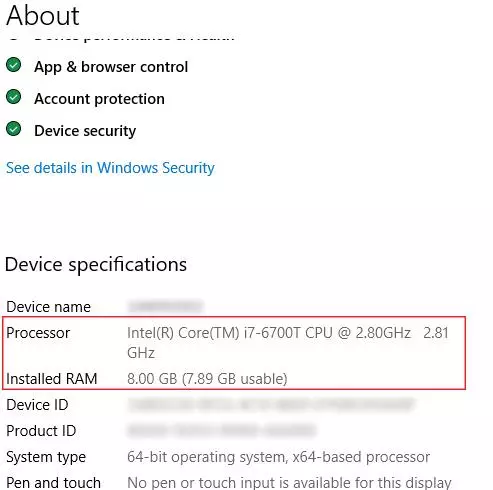
Task: Click the Pen and touch label
Action: 53,483
